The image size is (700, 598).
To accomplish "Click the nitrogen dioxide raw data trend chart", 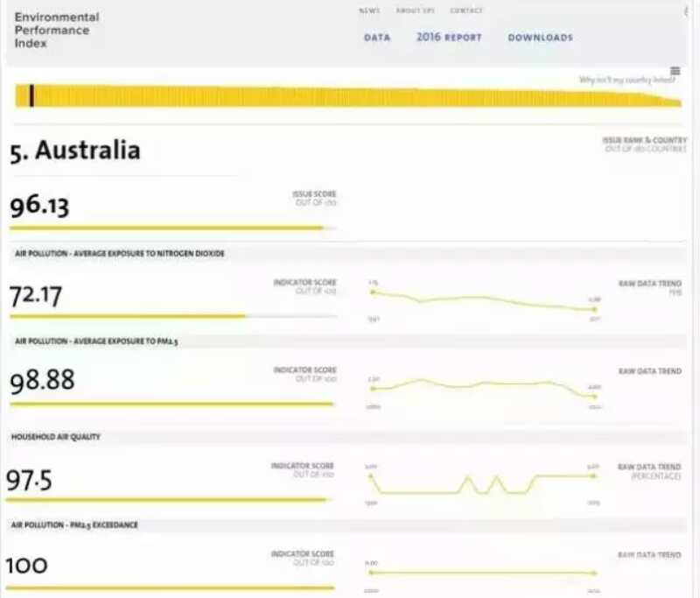I will (x=483, y=299).
